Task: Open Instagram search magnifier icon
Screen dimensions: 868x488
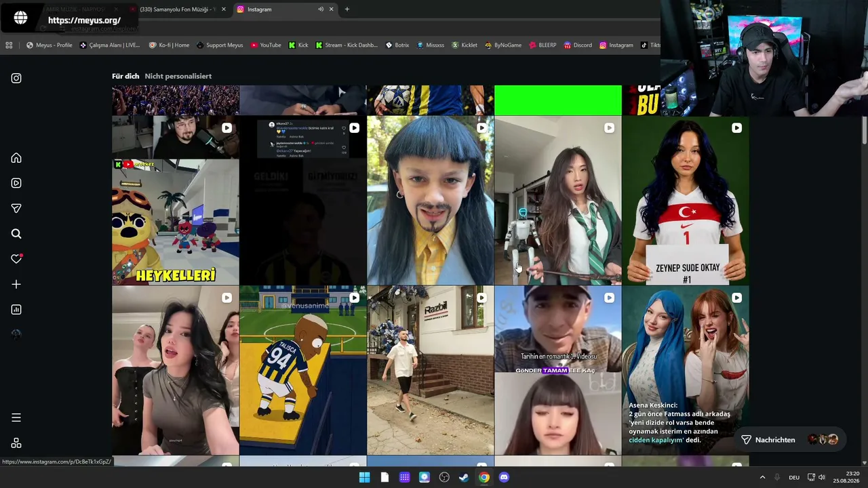Action: (x=16, y=234)
